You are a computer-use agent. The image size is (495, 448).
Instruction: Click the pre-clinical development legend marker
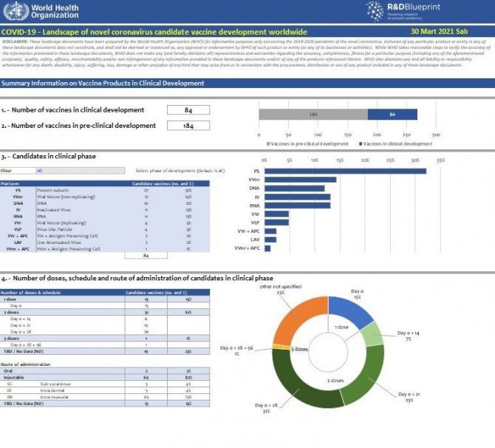[x=270, y=143]
